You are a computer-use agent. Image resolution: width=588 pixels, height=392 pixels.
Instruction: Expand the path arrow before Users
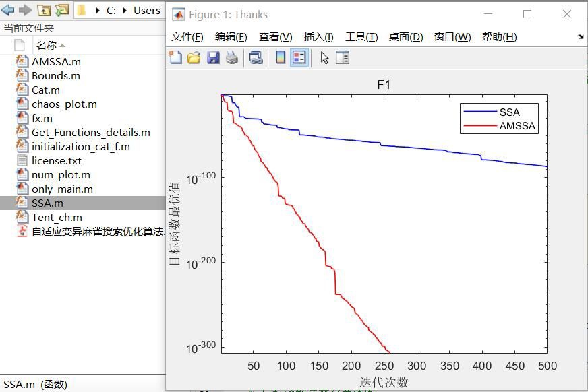point(125,11)
